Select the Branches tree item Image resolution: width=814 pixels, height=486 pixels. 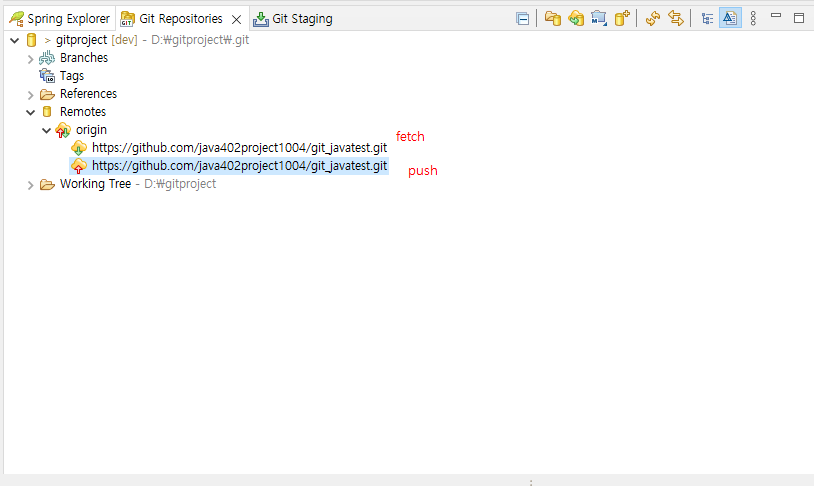[84, 58]
